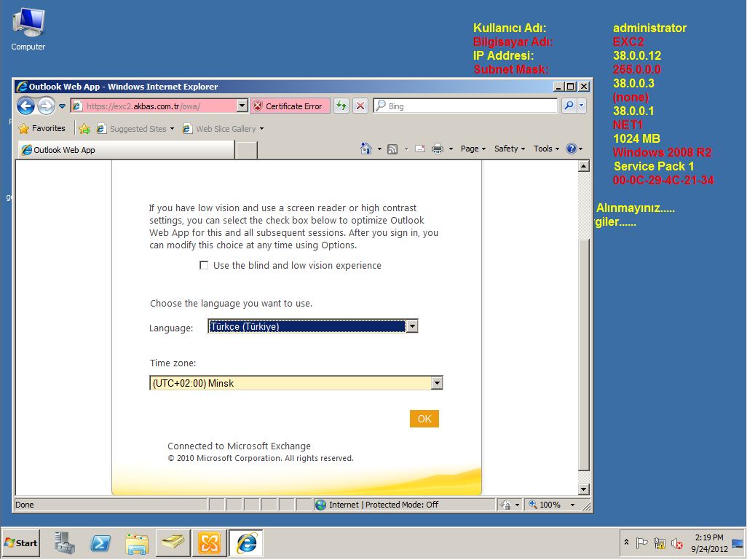Open the Language dropdown showing Türkçe
Viewport: 747px width, 560px height.
pos(312,326)
